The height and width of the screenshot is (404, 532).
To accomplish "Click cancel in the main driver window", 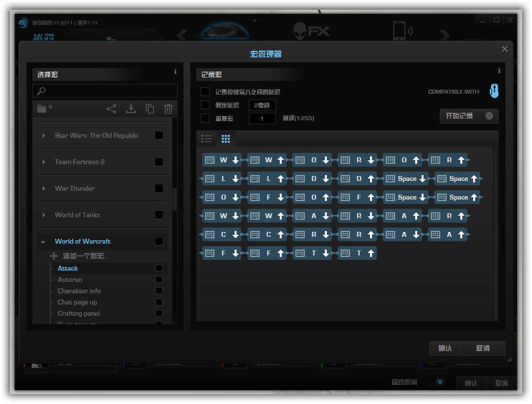I will (x=502, y=383).
